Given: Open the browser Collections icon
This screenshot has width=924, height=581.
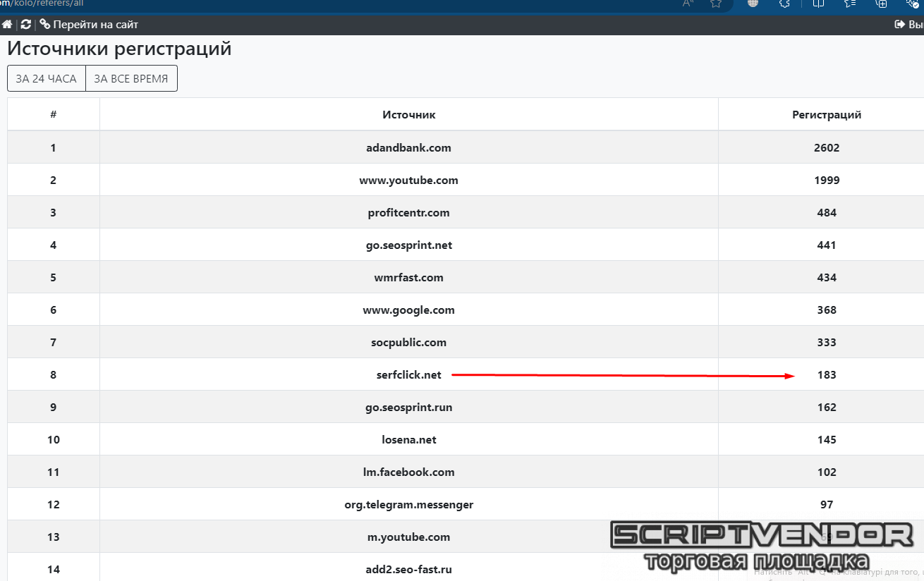Looking at the screenshot, I should click(881, 4).
